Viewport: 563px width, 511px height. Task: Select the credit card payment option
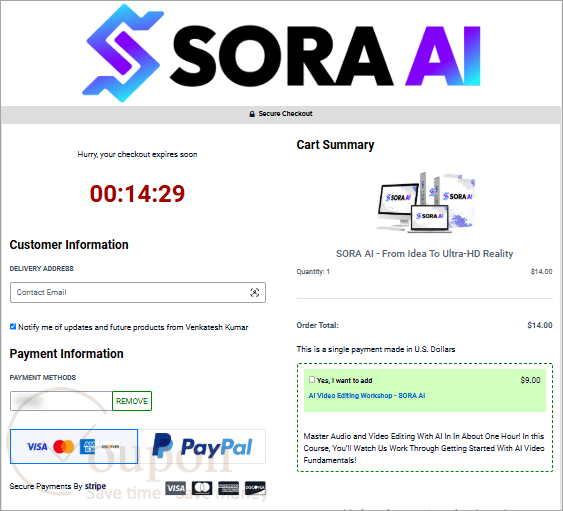coord(74,446)
